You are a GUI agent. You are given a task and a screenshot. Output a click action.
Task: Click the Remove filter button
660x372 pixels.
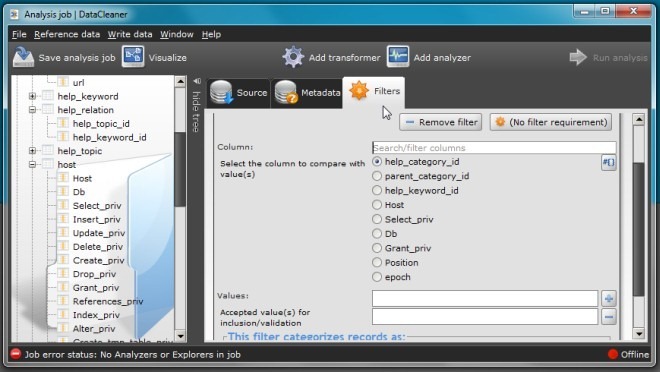(441, 122)
